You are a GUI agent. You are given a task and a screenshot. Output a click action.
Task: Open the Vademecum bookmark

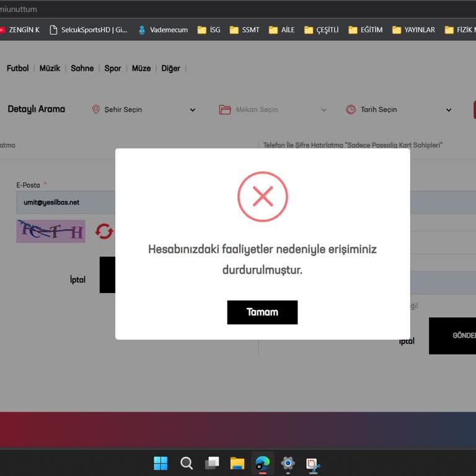163,30
